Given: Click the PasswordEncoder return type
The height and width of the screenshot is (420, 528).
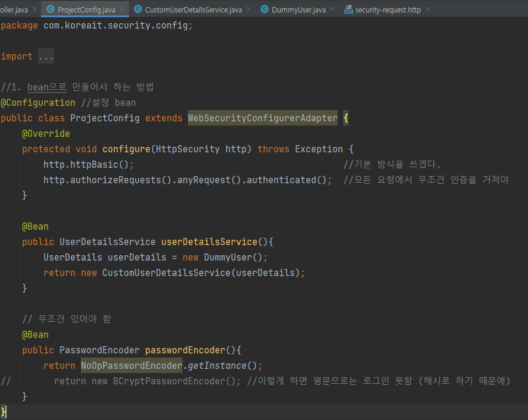Looking at the screenshot, I should (99, 350).
